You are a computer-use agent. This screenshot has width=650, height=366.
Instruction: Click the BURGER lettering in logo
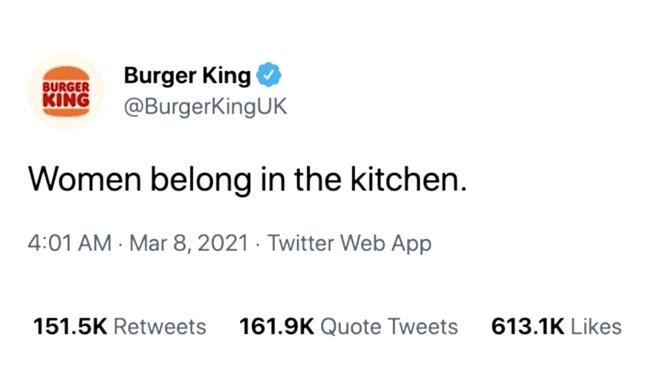66,87
